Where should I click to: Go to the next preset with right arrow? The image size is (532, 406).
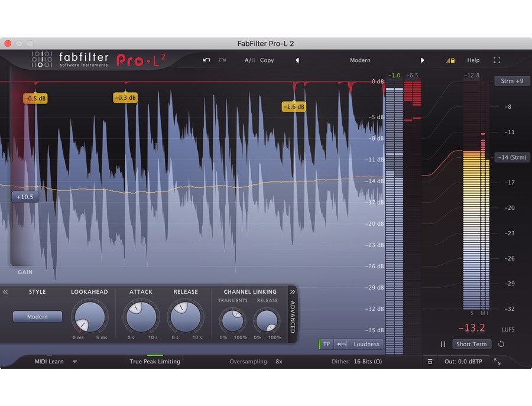(422, 60)
